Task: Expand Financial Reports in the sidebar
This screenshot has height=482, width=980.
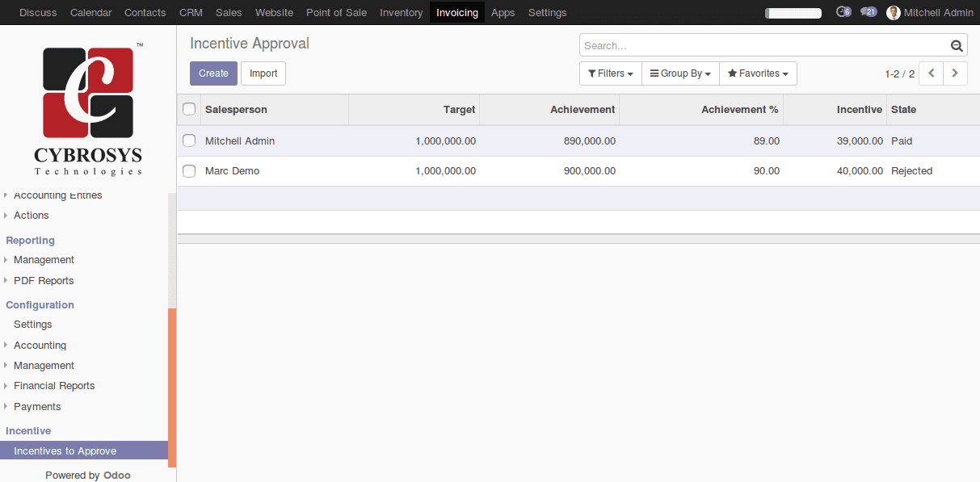Action: tap(54, 386)
